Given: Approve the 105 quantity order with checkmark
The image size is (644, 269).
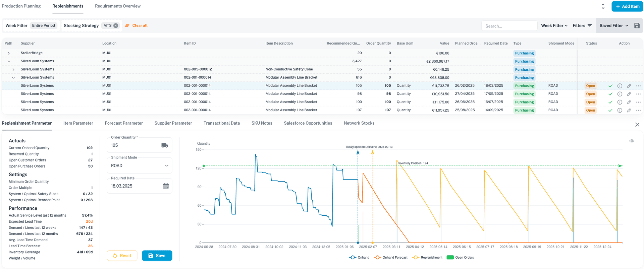Looking at the screenshot, I should (610, 86).
